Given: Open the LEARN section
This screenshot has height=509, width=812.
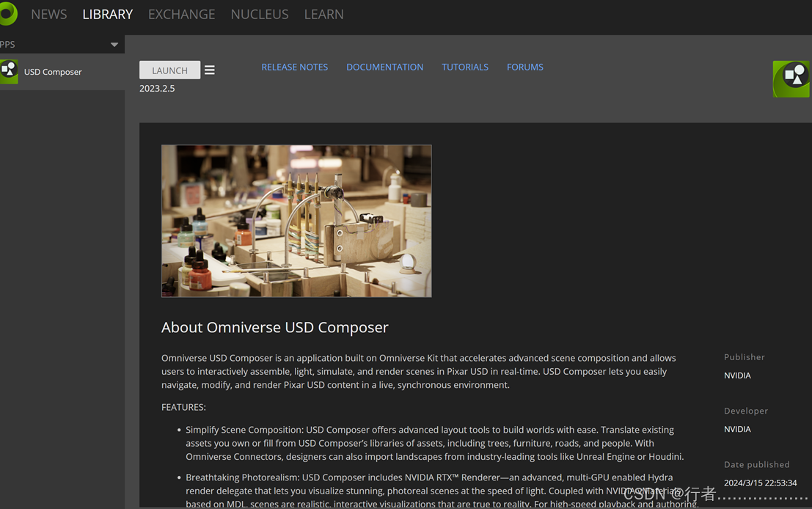Looking at the screenshot, I should (323, 14).
